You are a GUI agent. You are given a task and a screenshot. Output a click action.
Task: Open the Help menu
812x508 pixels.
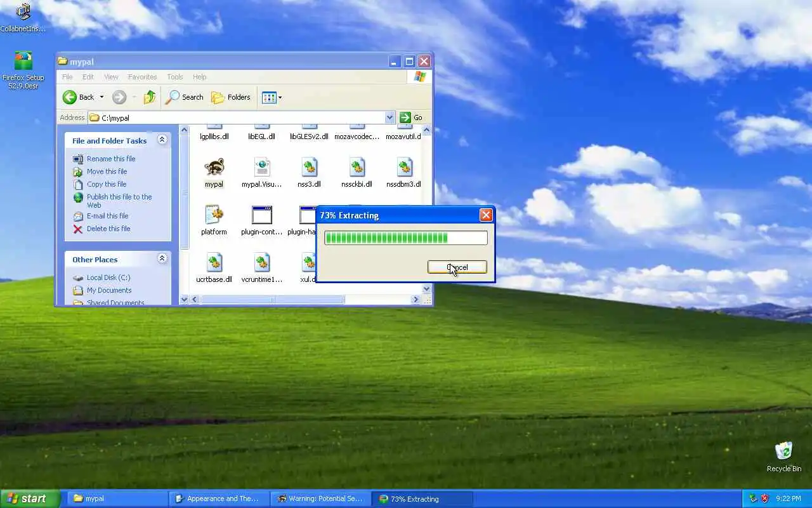click(199, 77)
